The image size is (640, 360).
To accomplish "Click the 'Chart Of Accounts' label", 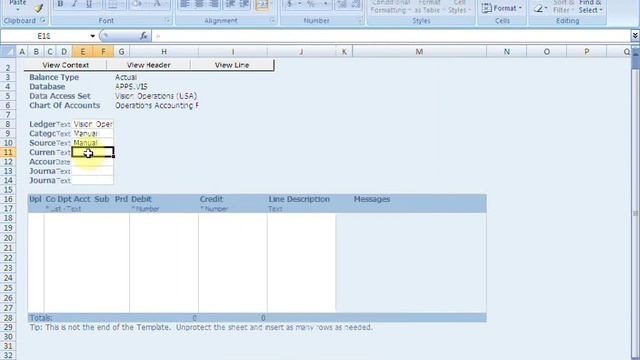I will 64,105.
